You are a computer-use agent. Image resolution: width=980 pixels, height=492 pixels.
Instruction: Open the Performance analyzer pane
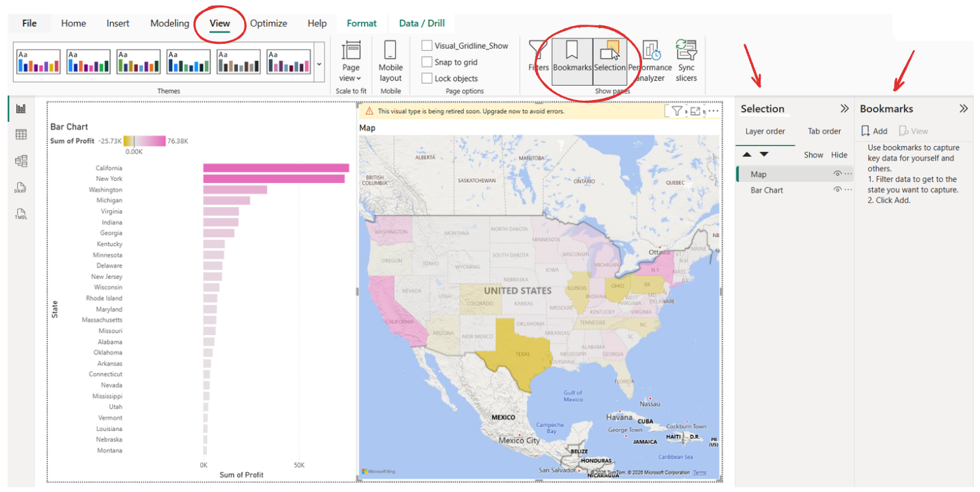(650, 61)
